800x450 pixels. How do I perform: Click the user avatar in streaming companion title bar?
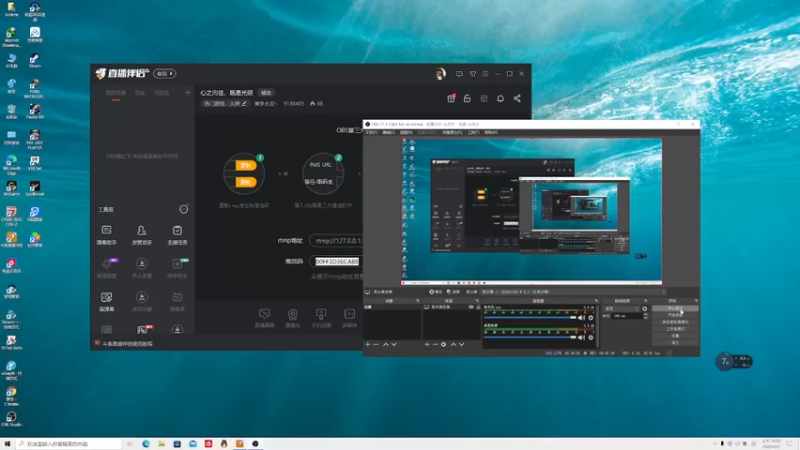click(x=440, y=73)
